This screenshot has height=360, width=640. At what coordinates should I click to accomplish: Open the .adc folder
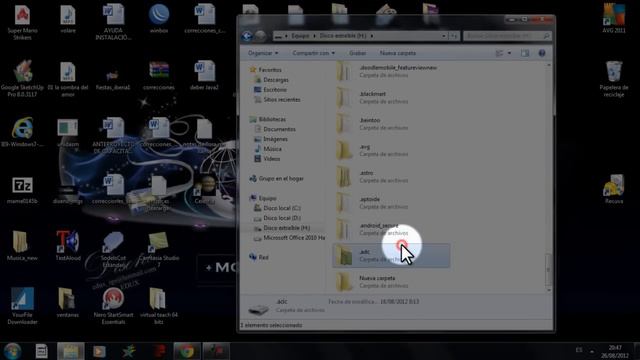click(x=391, y=256)
